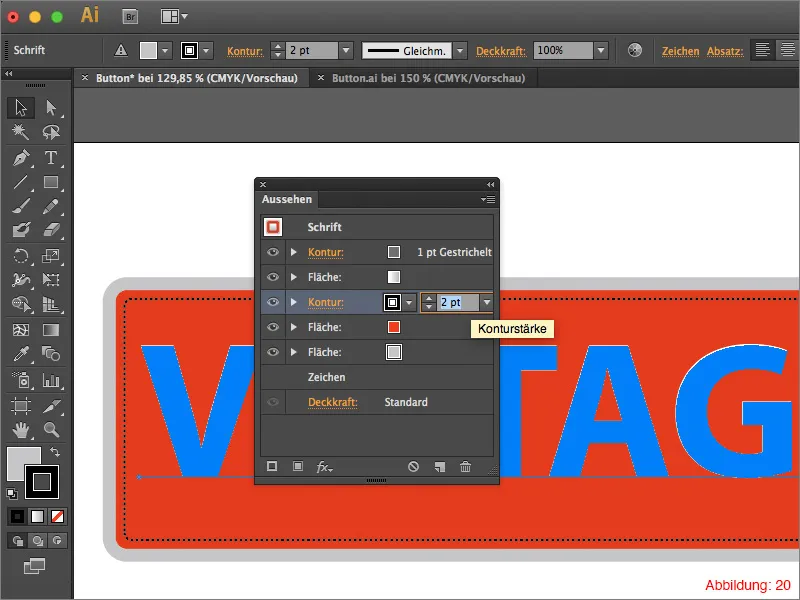Screen dimensions: 800x600
Task: Open Deckkraft percentage dropdown
Action: pos(601,51)
